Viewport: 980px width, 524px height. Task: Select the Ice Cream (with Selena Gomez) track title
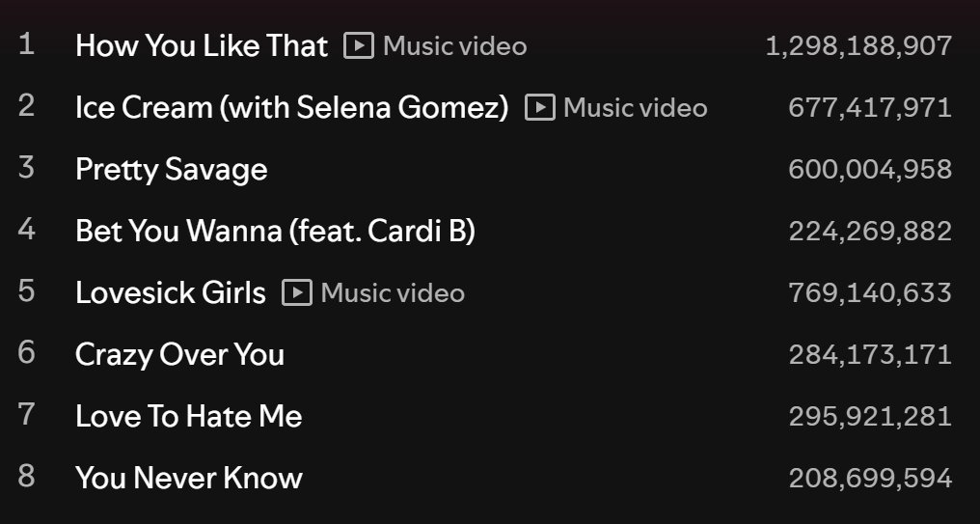tap(292, 107)
